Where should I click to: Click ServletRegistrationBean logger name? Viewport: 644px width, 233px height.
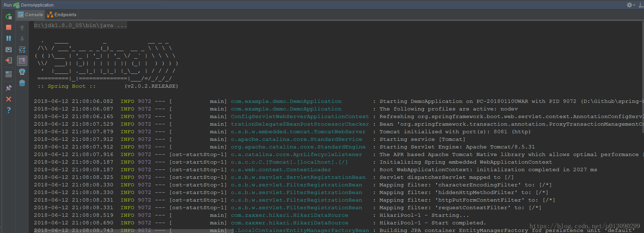[x=298, y=177]
